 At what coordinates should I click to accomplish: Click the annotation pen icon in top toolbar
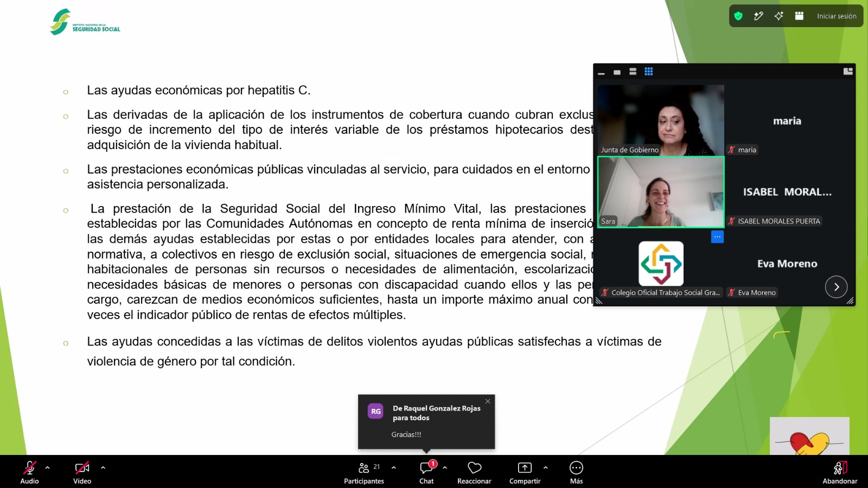click(758, 16)
